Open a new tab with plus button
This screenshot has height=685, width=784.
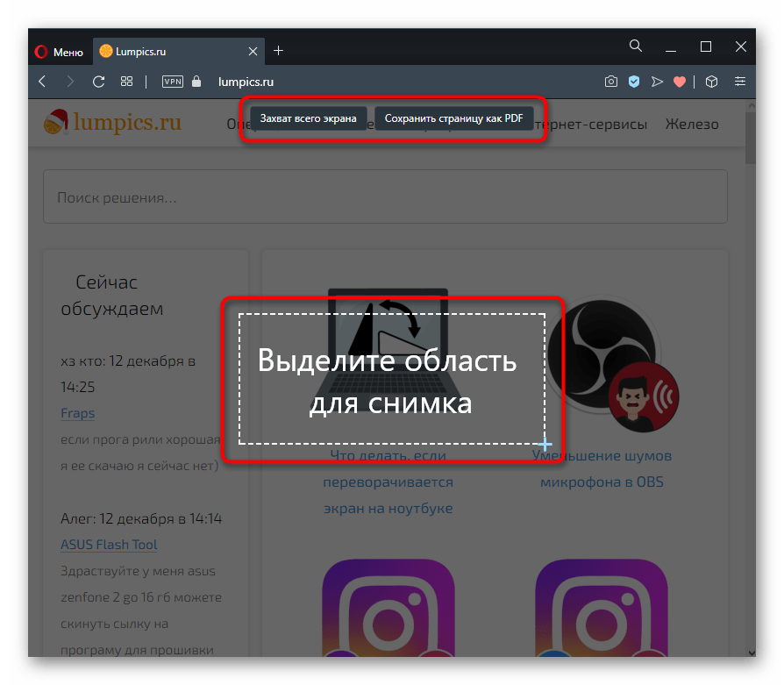click(x=279, y=51)
